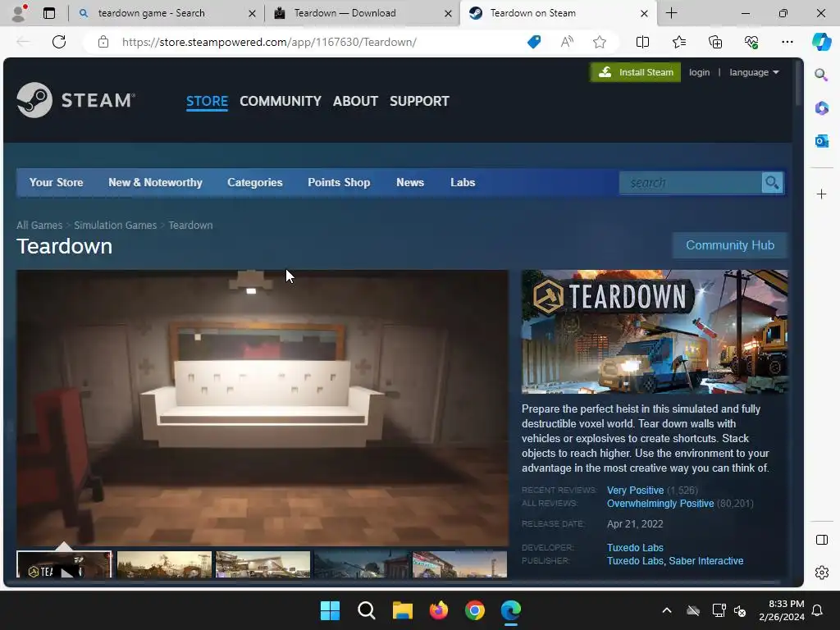Open Outlook in Edge sidebar
The image size is (840, 630).
[x=821, y=141]
